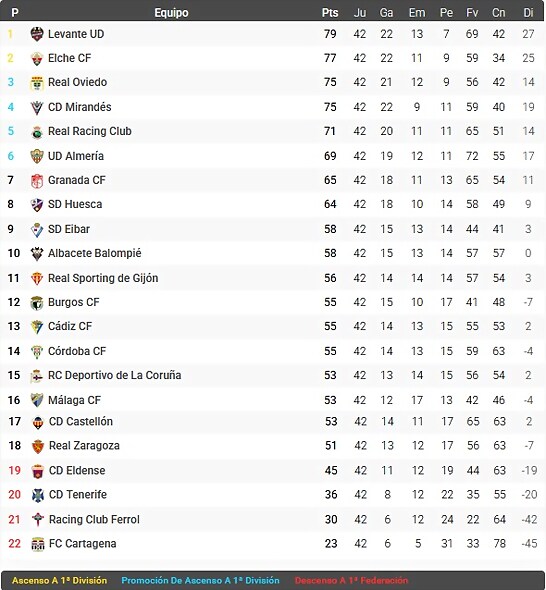546x590 pixels.
Task: Click the Elche CF club crest
Action: [37, 59]
